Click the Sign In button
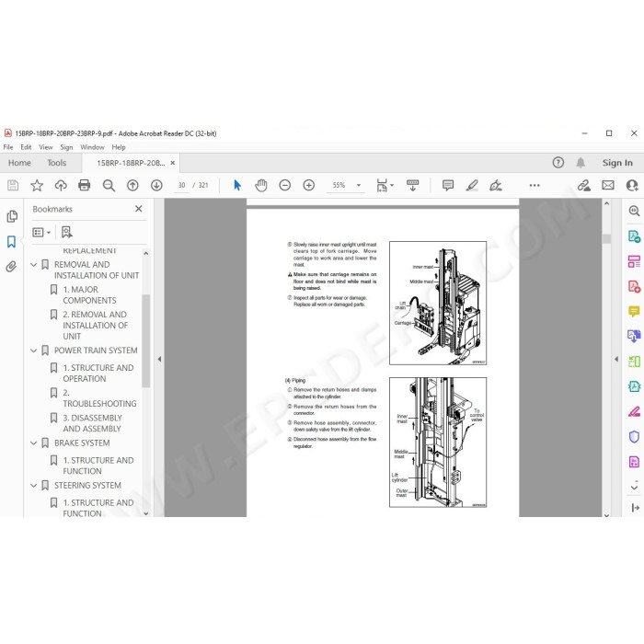644x644 pixels. (x=617, y=163)
